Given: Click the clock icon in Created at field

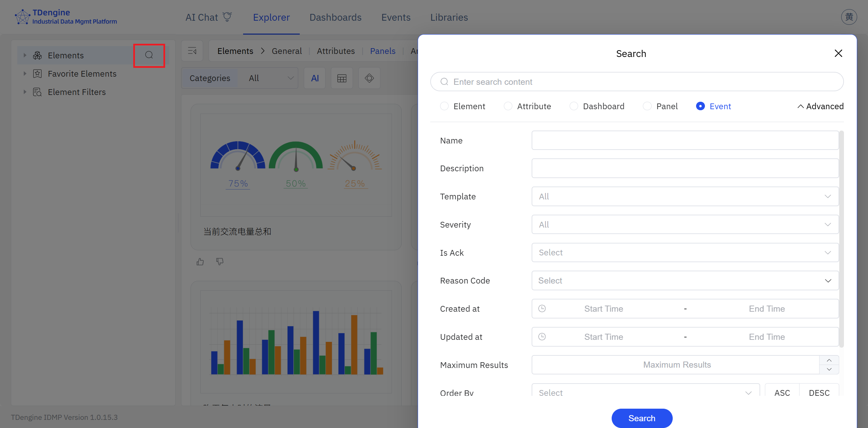Looking at the screenshot, I should click(541, 309).
